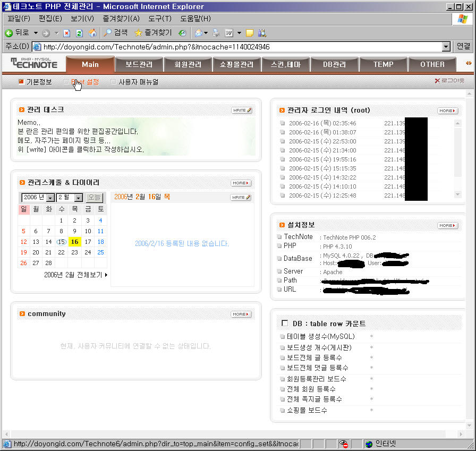
Task: Click the Print icon in the toolbar
Action: 216,33
